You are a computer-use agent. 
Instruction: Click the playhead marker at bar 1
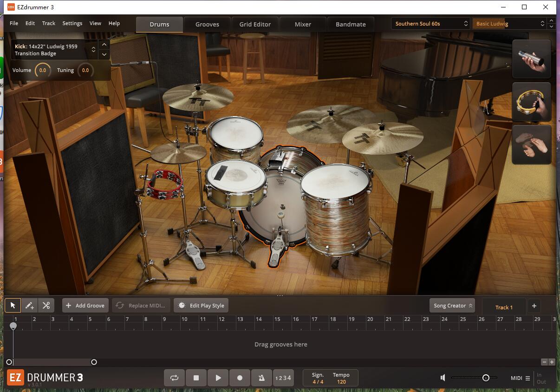(13, 326)
